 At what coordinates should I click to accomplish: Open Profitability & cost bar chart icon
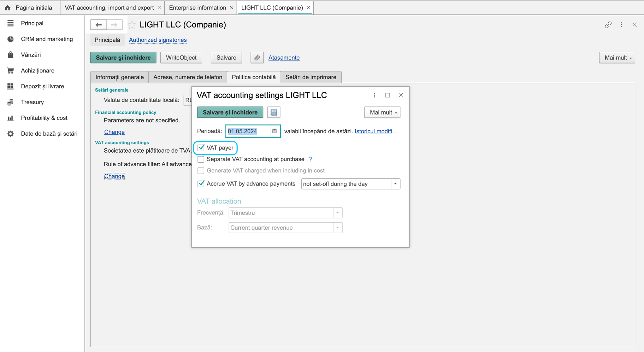[11, 118]
